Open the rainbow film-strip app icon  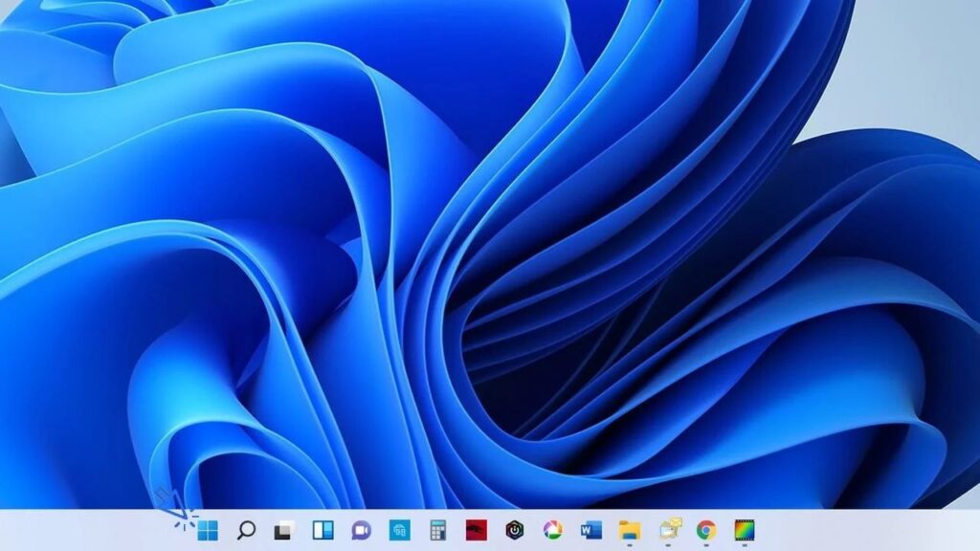745,530
